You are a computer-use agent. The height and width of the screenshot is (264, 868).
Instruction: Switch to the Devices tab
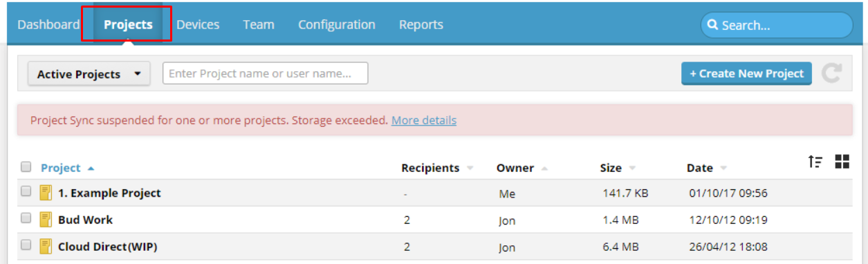[x=198, y=25]
